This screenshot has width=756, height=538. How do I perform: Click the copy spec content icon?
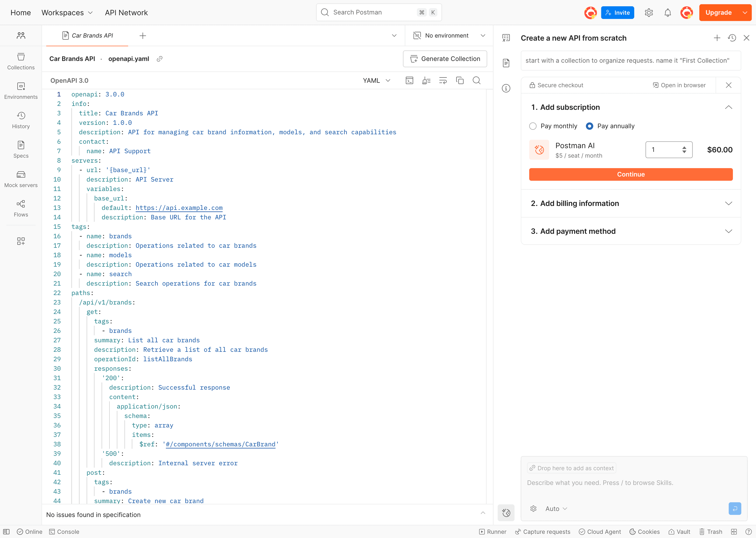coord(460,81)
